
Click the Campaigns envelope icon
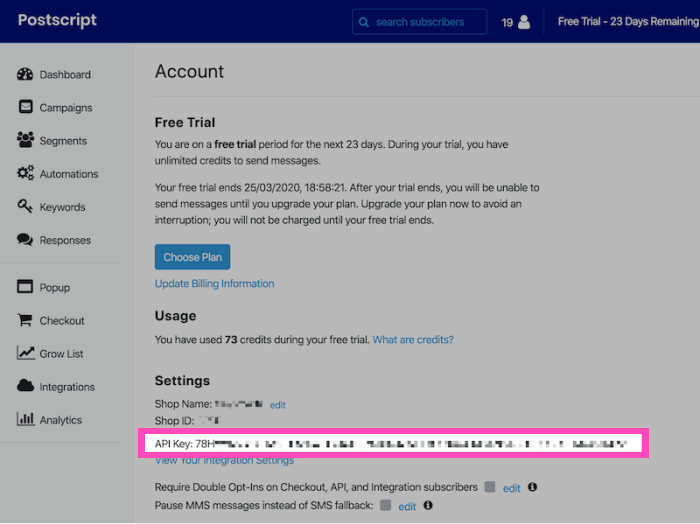[x=25, y=107]
